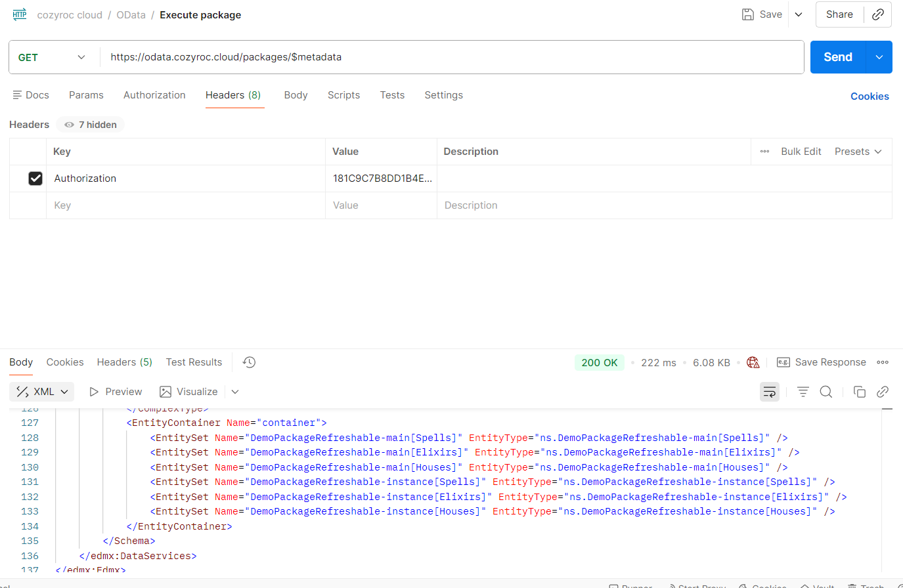
Task: Open the GET method dropdown
Action: (53, 57)
